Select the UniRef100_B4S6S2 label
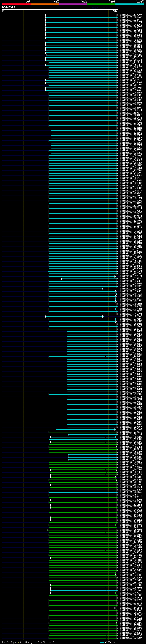This screenshot has height=644, width=146. (131, 608)
